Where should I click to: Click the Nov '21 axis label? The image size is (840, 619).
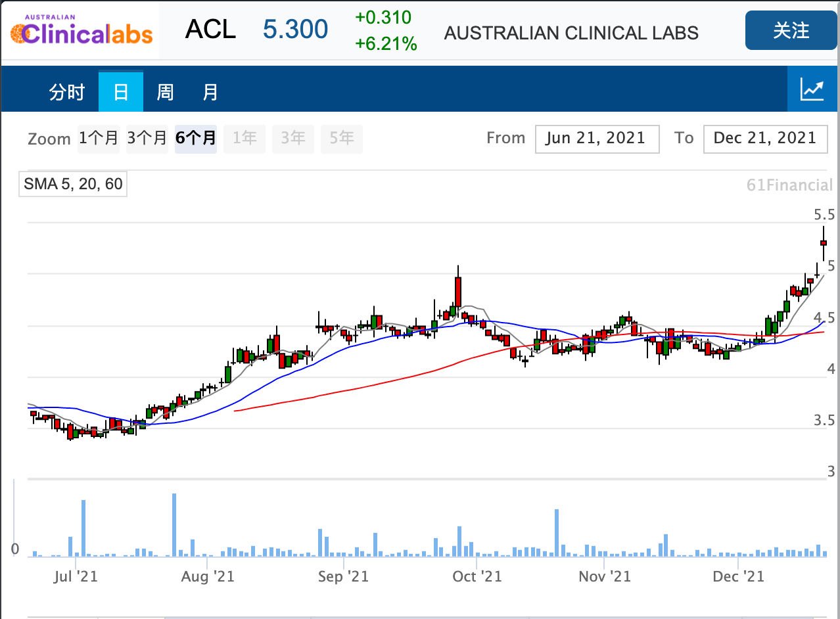(605, 577)
